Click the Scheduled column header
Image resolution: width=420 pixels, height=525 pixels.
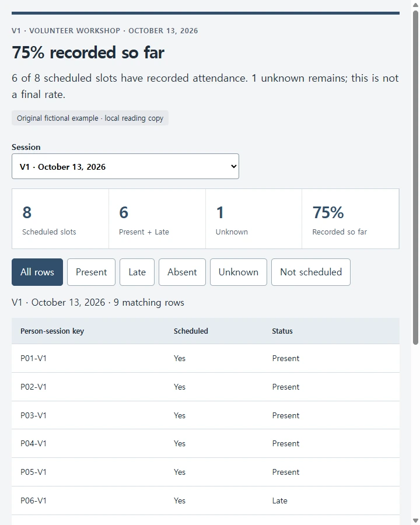(x=191, y=331)
